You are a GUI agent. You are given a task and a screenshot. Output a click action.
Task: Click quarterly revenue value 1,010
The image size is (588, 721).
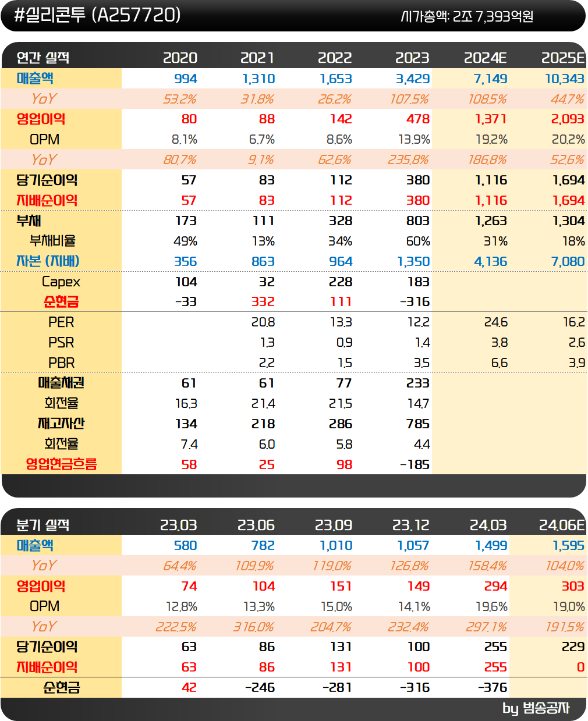click(x=336, y=545)
